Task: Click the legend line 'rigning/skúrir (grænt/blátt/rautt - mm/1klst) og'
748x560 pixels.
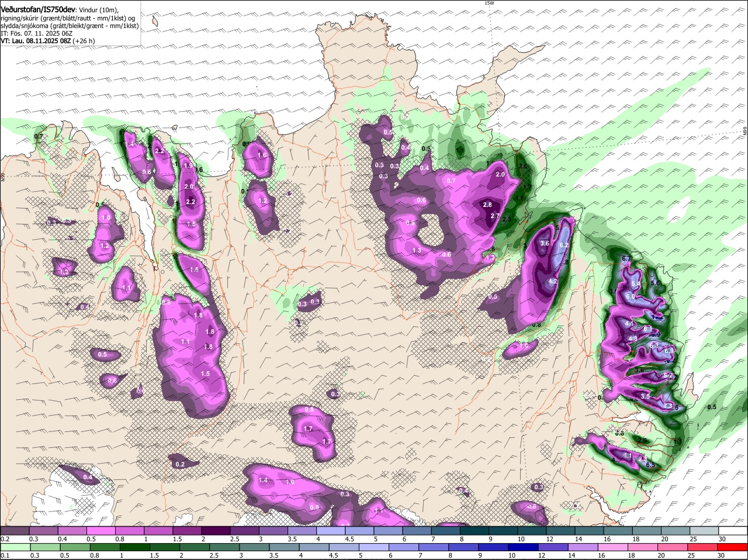Action: tap(68, 18)
